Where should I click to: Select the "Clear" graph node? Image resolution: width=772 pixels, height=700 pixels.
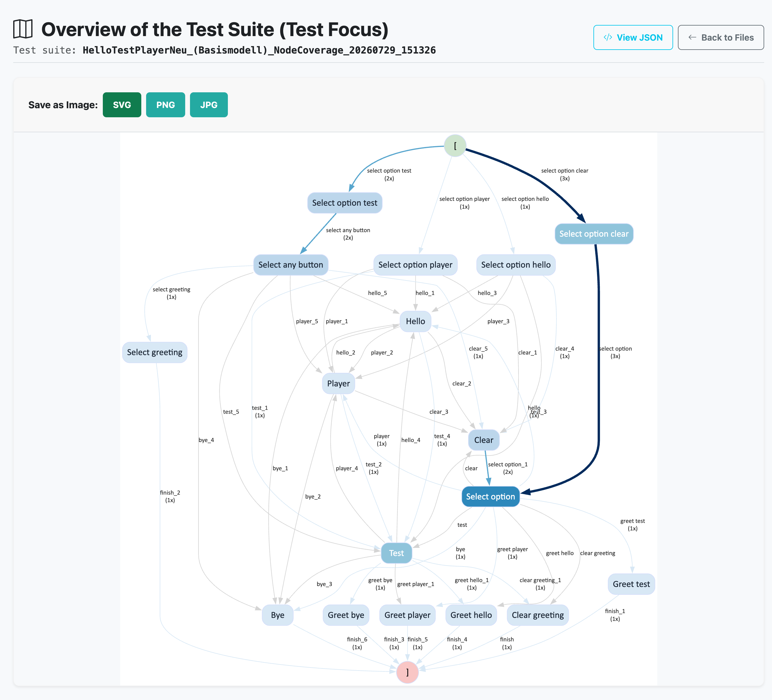point(484,440)
